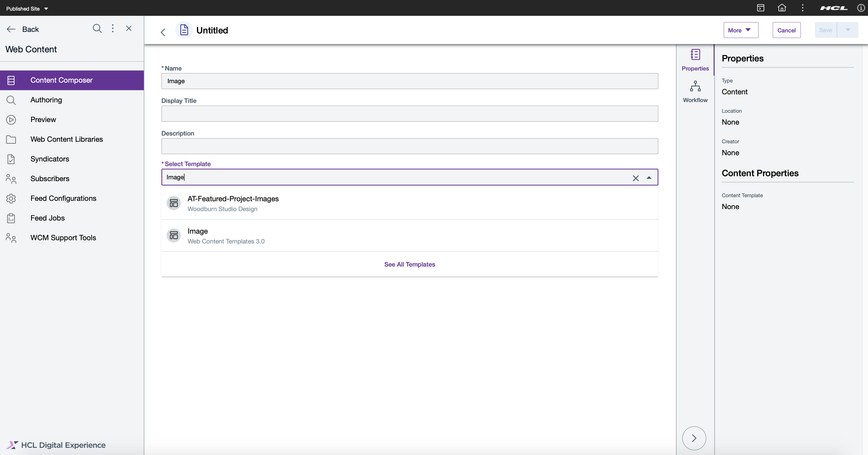This screenshot has height=455, width=868.
Task: Click the Subscribers people icon
Action: pos(11,179)
